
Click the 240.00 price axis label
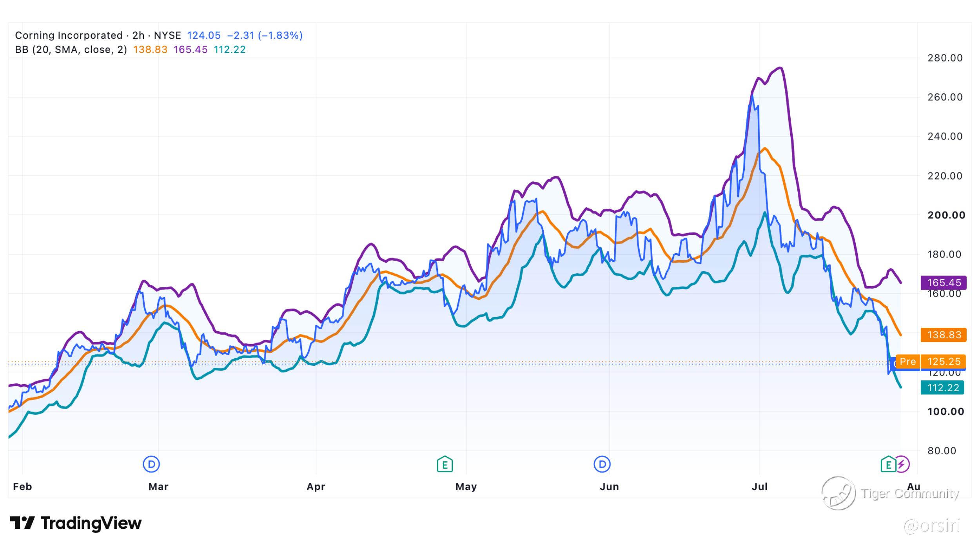coord(945,136)
